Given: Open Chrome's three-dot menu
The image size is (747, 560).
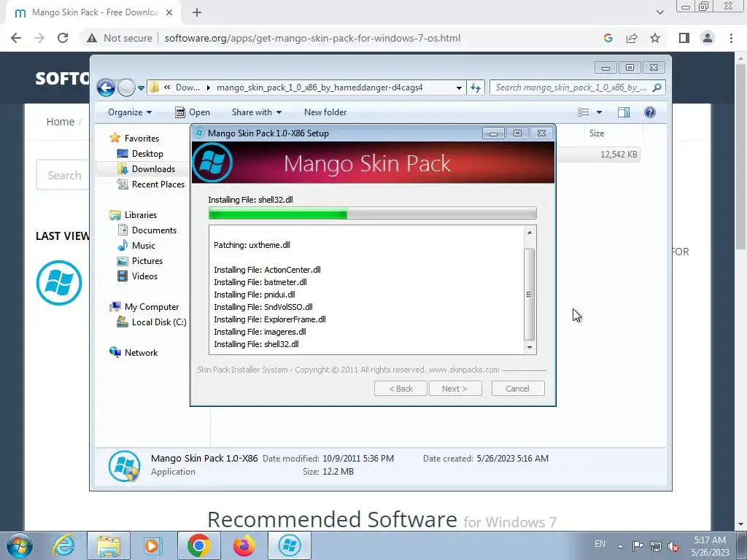Looking at the screenshot, I should point(731,38).
